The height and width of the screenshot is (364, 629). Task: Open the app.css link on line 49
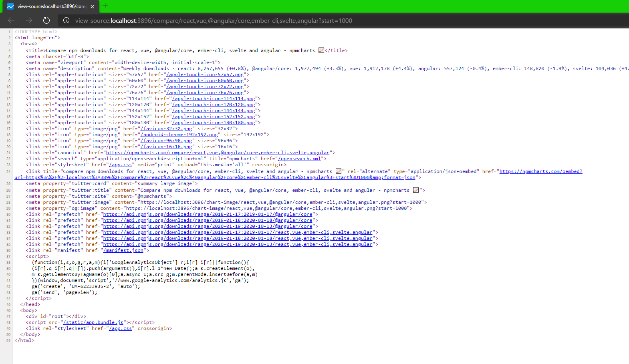tap(120, 328)
